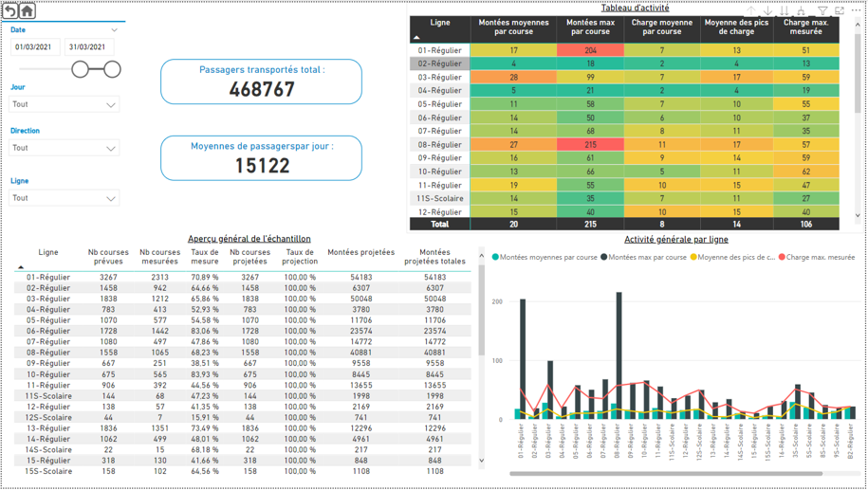The image size is (868, 490).
Task: Open the Ligne slicer dropdown
Action: click(65, 198)
